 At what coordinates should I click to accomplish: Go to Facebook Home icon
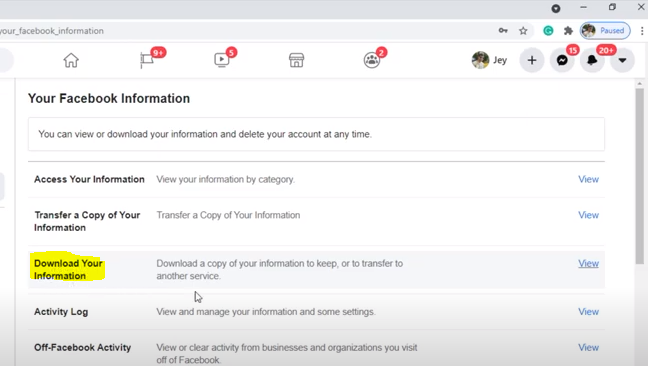tap(71, 60)
